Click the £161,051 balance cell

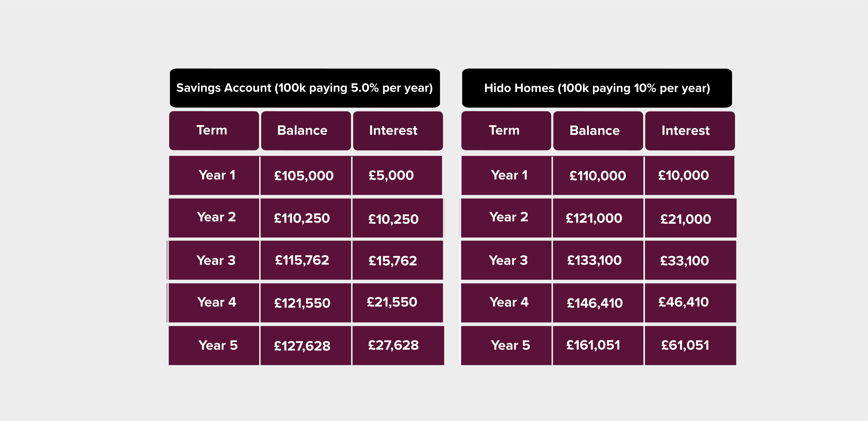[x=598, y=345]
